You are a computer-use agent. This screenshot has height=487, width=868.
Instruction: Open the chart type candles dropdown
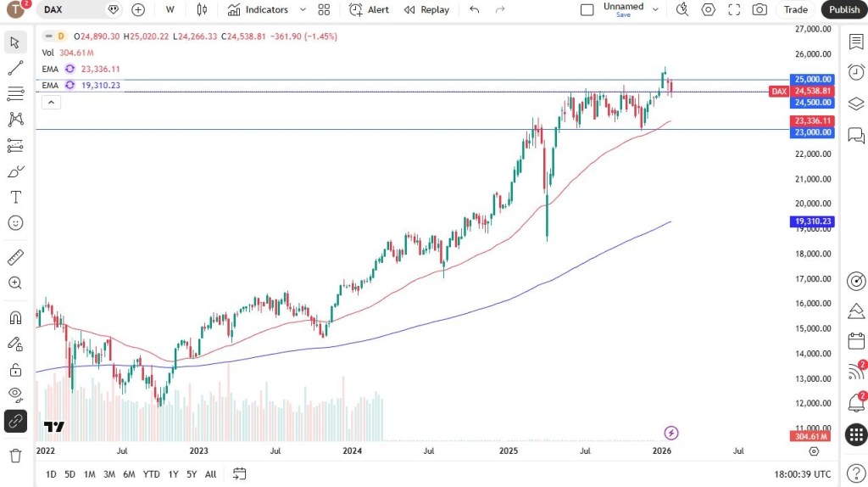pyautogui.click(x=202, y=9)
